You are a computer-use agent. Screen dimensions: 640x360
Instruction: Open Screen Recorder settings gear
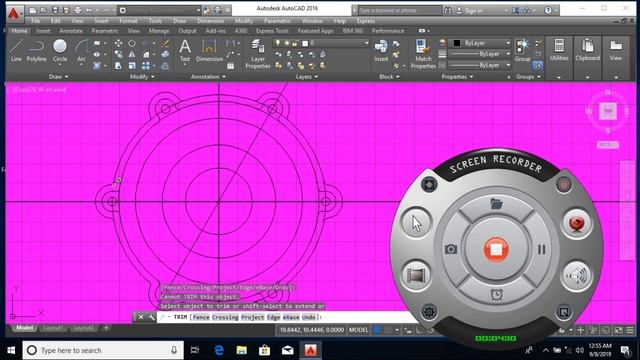[x=429, y=312]
